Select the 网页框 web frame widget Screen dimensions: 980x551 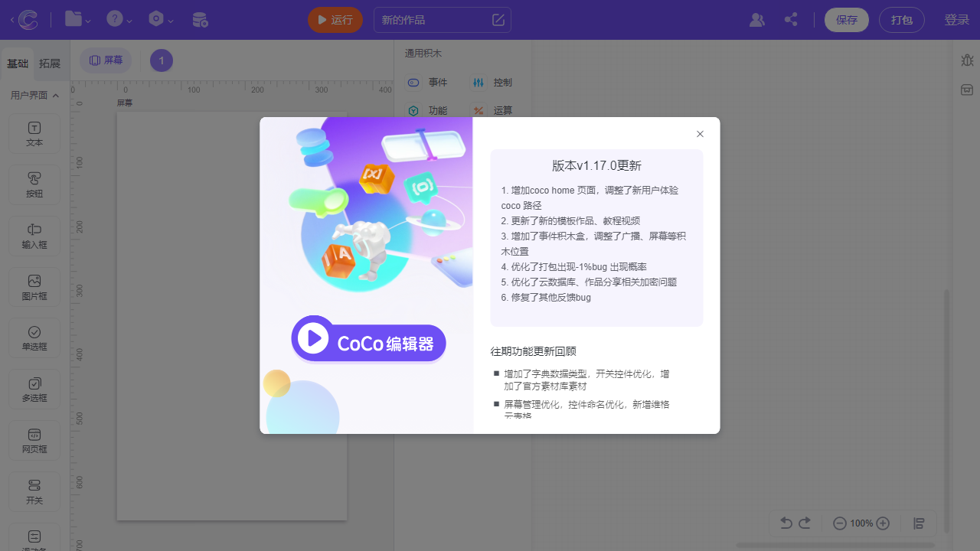(34, 441)
